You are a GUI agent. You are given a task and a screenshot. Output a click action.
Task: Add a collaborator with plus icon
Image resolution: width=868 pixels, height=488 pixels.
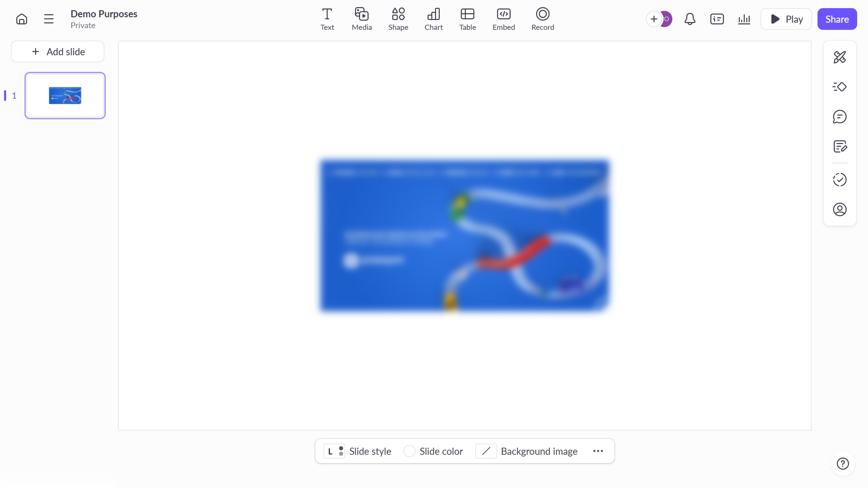click(x=654, y=19)
